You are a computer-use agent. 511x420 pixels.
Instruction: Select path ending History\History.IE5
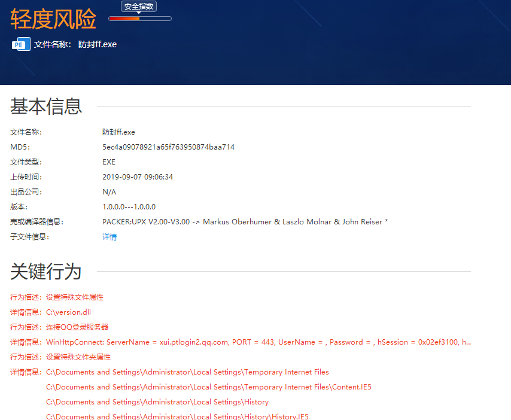click(177, 416)
